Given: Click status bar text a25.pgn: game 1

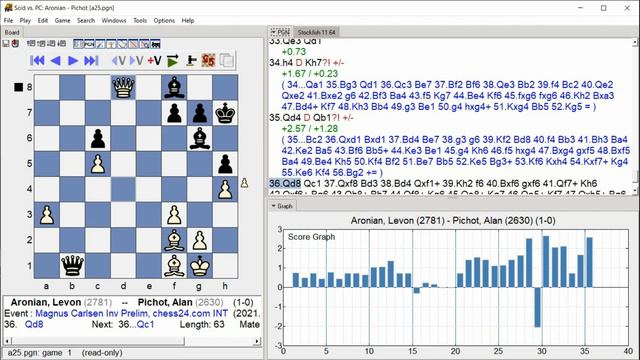Looking at the screenshot, I should pos(40,353).
